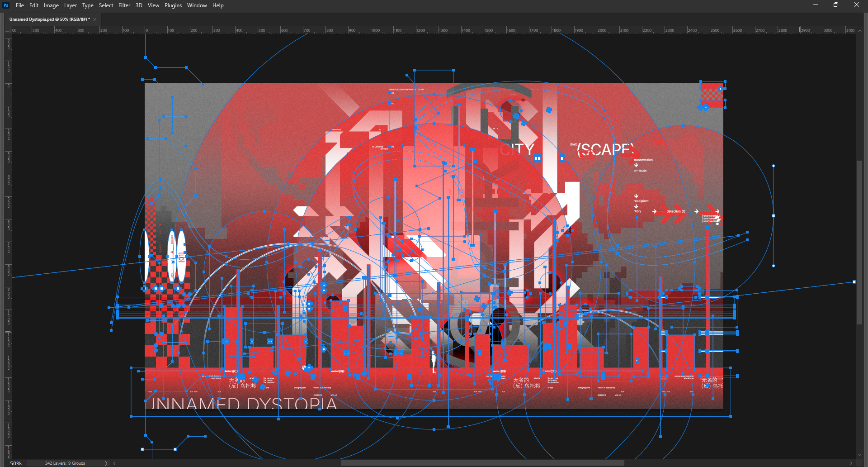The image size is (868, 467).
Task: Click the Photoshop Ps logo icon
Action: point(6,5)
